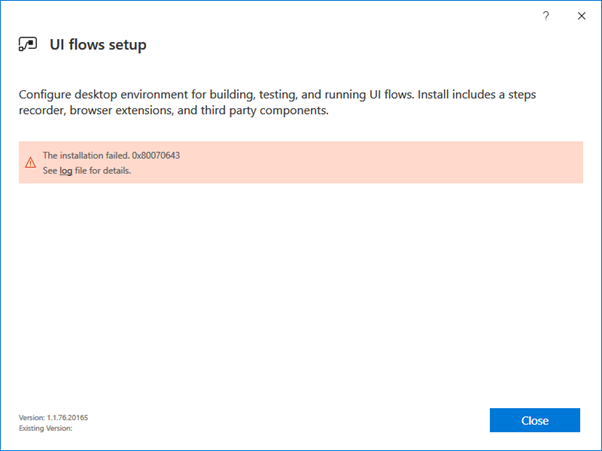
Task: Click the UI flows setup logo icon
Action: point(28,45)
